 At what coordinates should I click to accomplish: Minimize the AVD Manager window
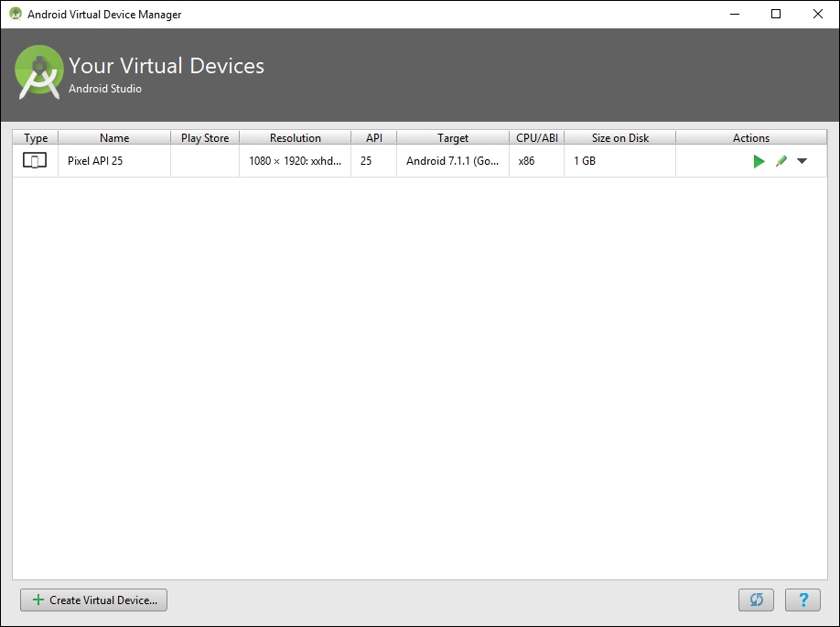point(733,14)
